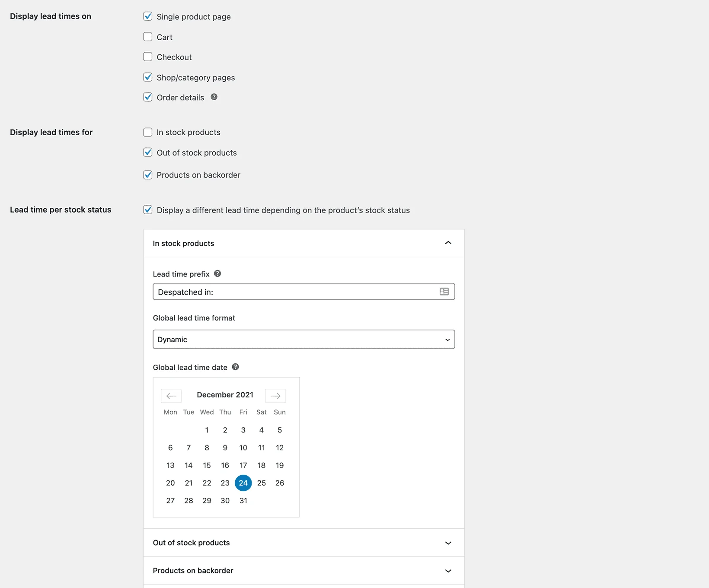Click inside the Despatched in prefix field
The image size is (709, 588).
point(298,292)
